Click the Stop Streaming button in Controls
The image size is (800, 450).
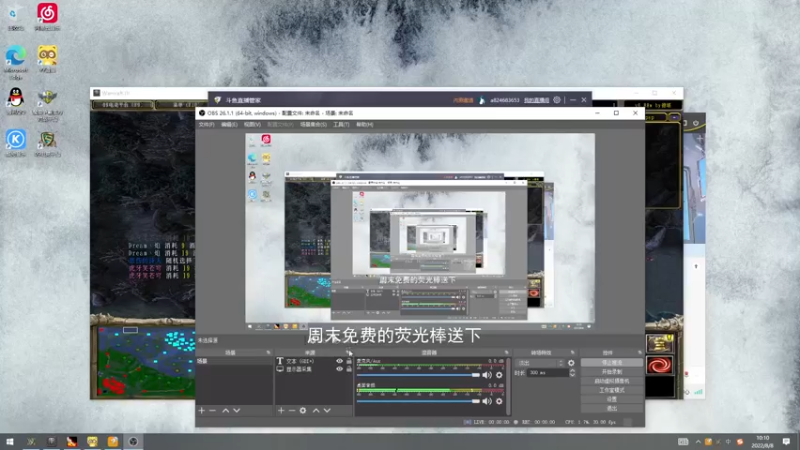[611, 363]
